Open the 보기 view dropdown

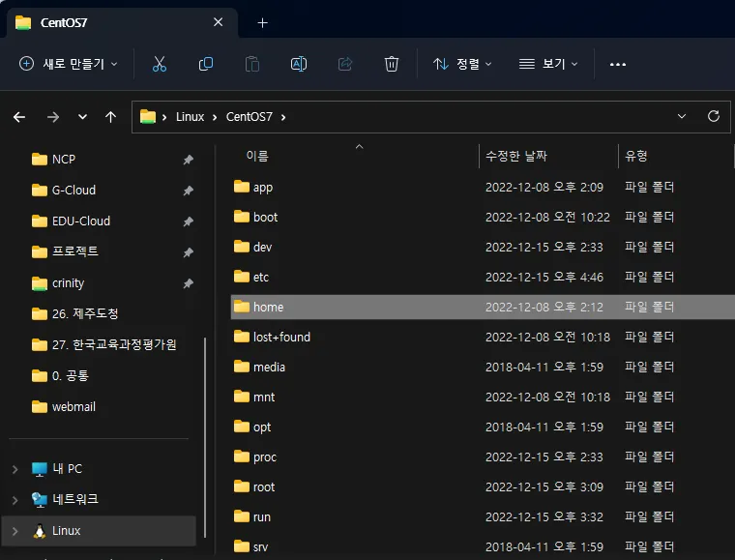point(548,64)
